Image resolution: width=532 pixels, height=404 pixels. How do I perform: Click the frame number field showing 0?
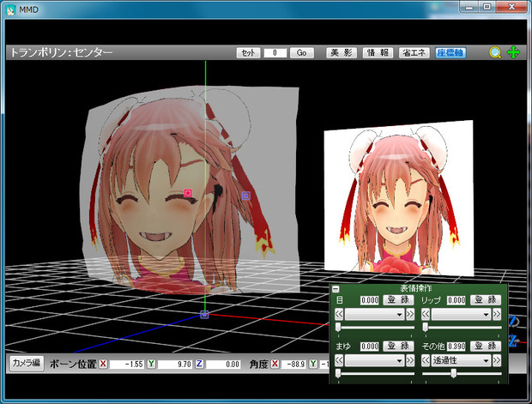coord(275,52)
